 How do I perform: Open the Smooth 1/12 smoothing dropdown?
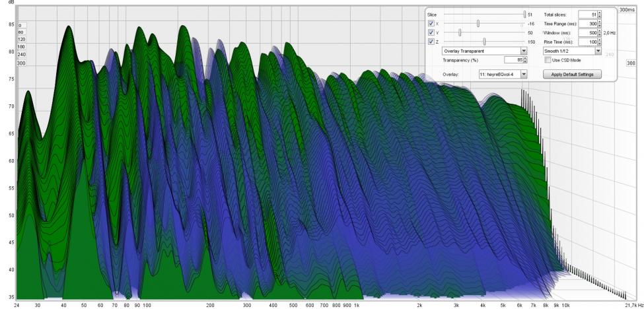[572, 51]
